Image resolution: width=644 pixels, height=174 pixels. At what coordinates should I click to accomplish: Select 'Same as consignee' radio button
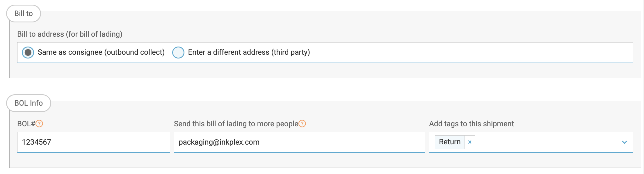click(x=28, y=52)
